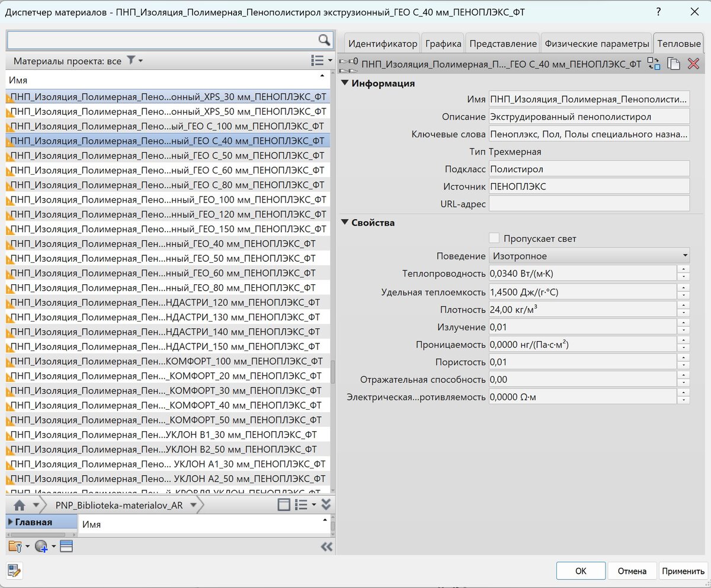Click the Применить button

[x=683, y=571]
